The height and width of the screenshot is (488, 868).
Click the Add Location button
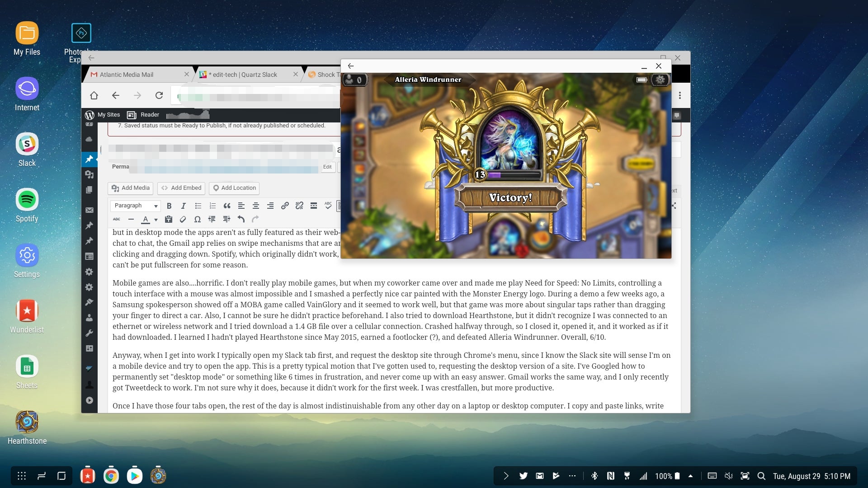[x=234, y=188]
